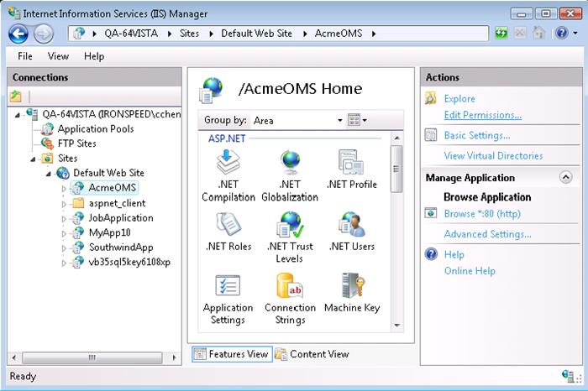Open the Help menu
588x391 pixels.
94,56
